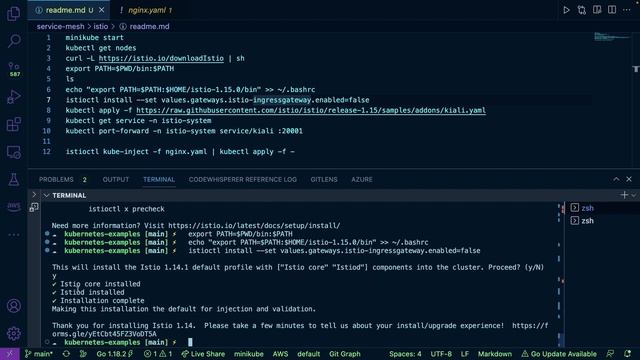Open the GITLENS panel tab
This screenshot has width=640, height=360.
pos(324,180)
